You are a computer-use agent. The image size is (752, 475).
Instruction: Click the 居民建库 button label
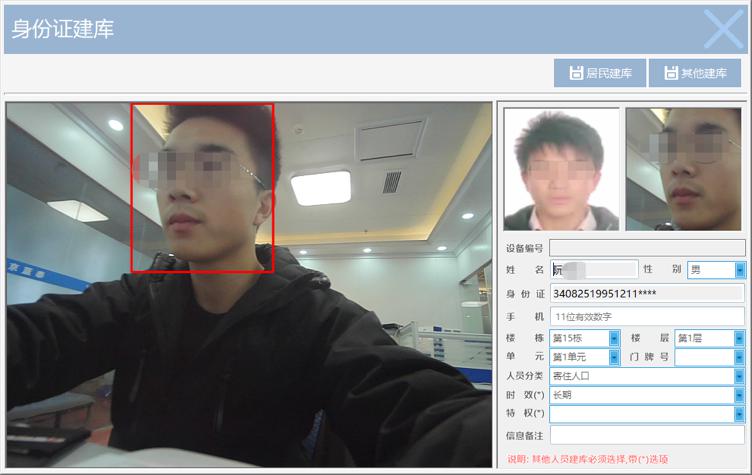coord(609,73)
